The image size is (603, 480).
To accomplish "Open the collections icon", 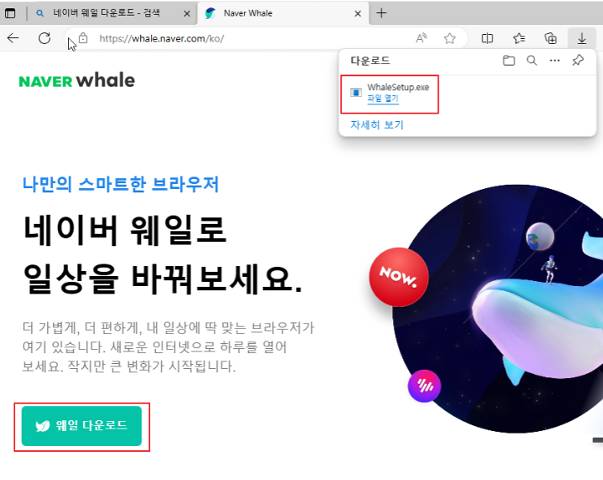I will (x=551, y=38).
